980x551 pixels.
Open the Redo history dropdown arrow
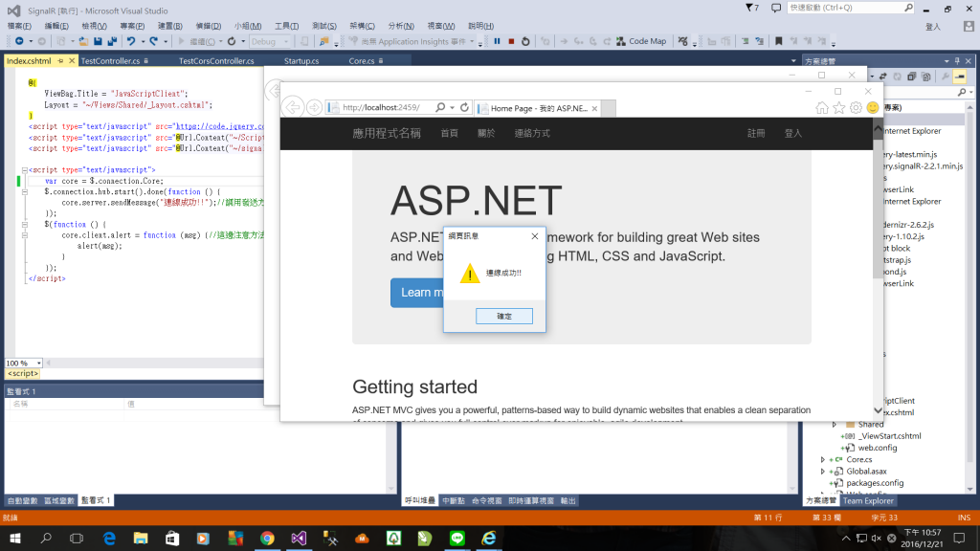coord(165,41)
